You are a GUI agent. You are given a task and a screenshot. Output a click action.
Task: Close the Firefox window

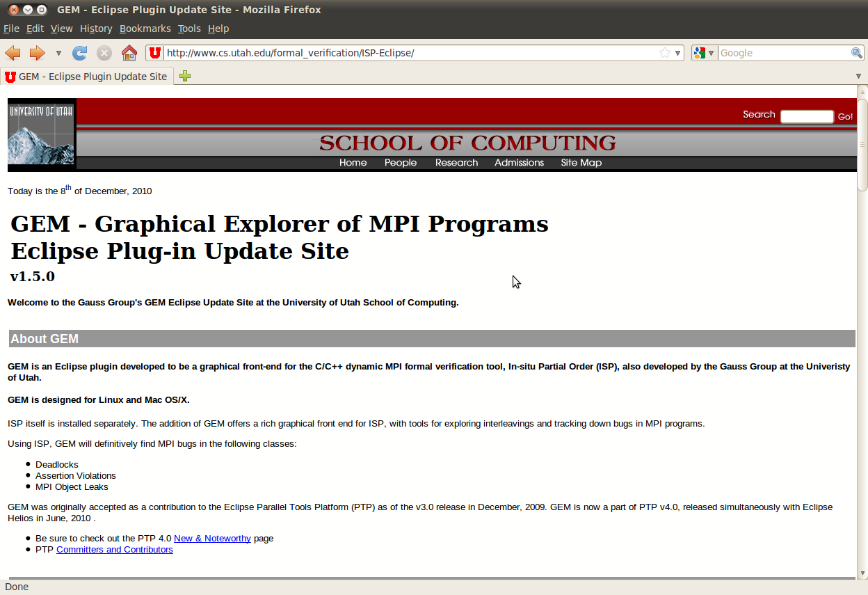point(14,10)
